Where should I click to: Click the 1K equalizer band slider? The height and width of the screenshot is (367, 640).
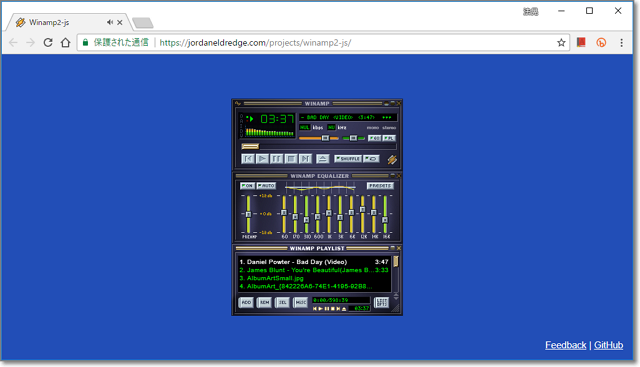tap(329, 213)
